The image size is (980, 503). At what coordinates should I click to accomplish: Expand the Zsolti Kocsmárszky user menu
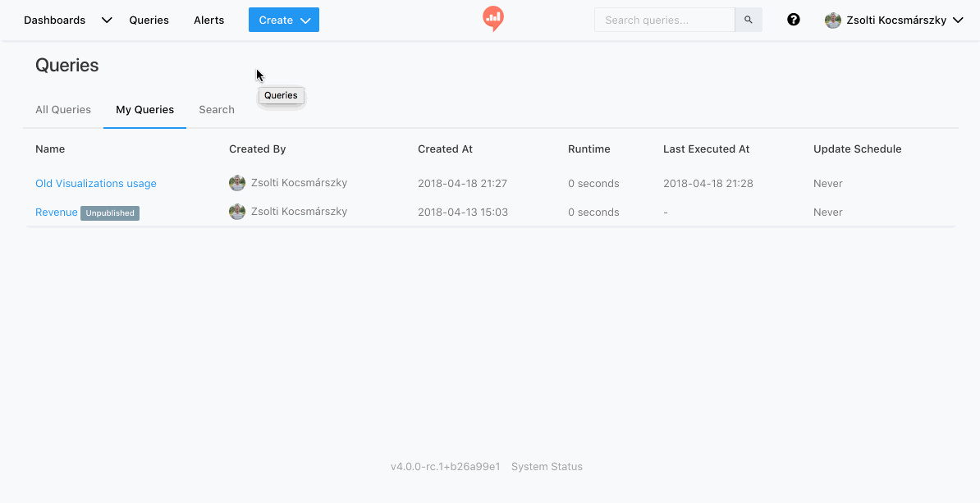point(895,21)
